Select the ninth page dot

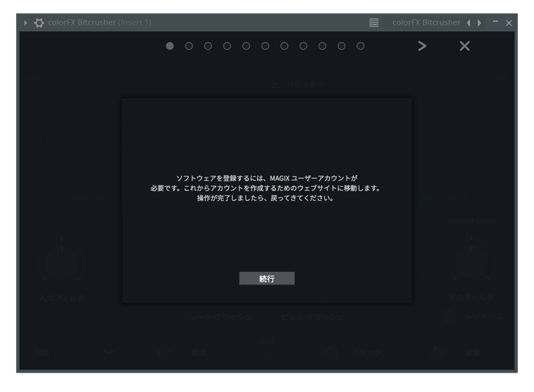(x=322, y=46)
